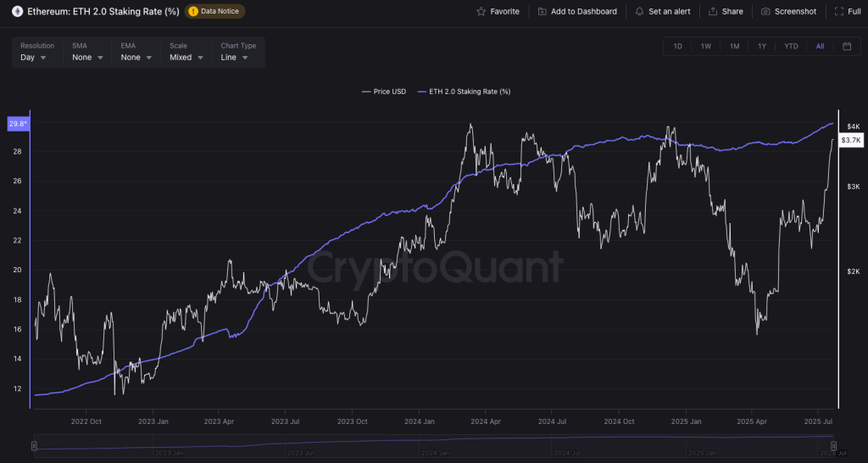Open the calendar date picker
The height and width of the screenshot is (463, 868).
tap(847, 47)
